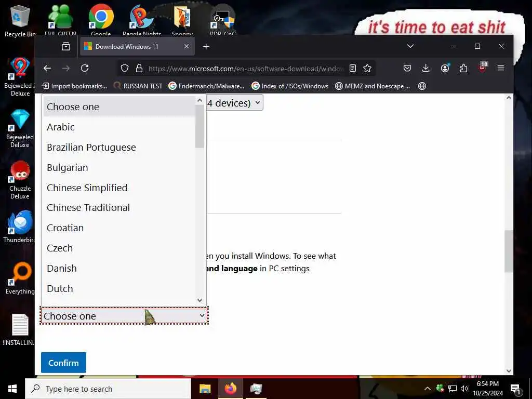The height and width of the screenshot is (399, 532).
Task: Select Bulgarian language option
Action: [119, 168]
